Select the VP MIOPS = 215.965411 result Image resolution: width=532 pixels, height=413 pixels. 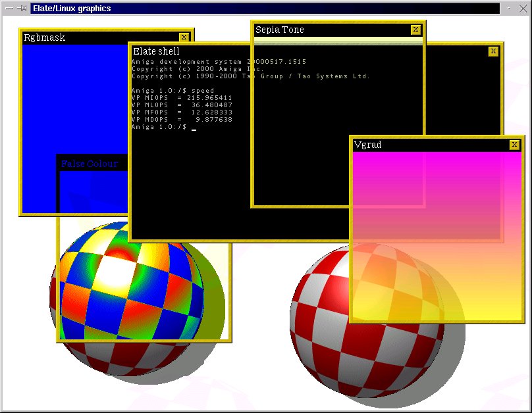click(x=182, y=98)
